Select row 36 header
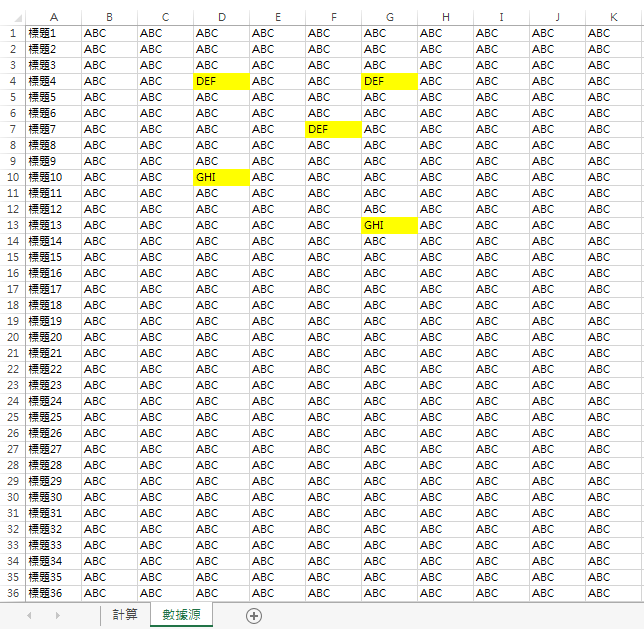The width and height of the screenshot is (644, 629). [13, 593]
